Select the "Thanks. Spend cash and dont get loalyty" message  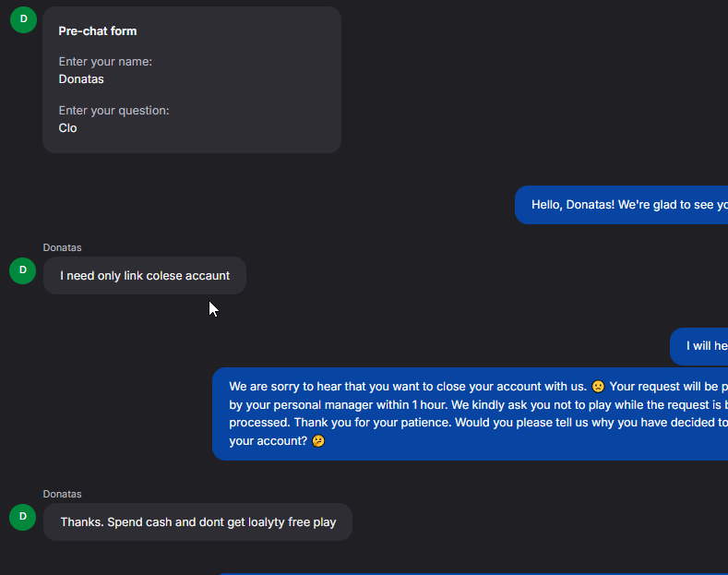pos(197,522)
